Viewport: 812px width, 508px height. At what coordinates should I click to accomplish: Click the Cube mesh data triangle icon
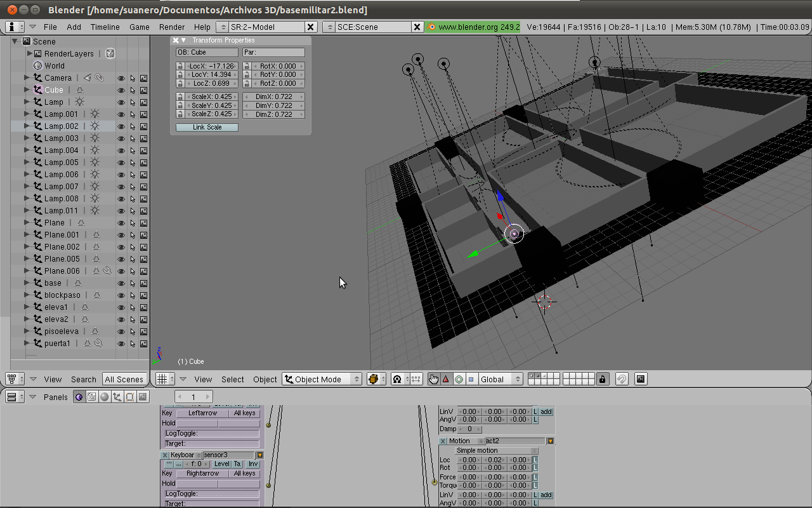(x=79, y=90)
